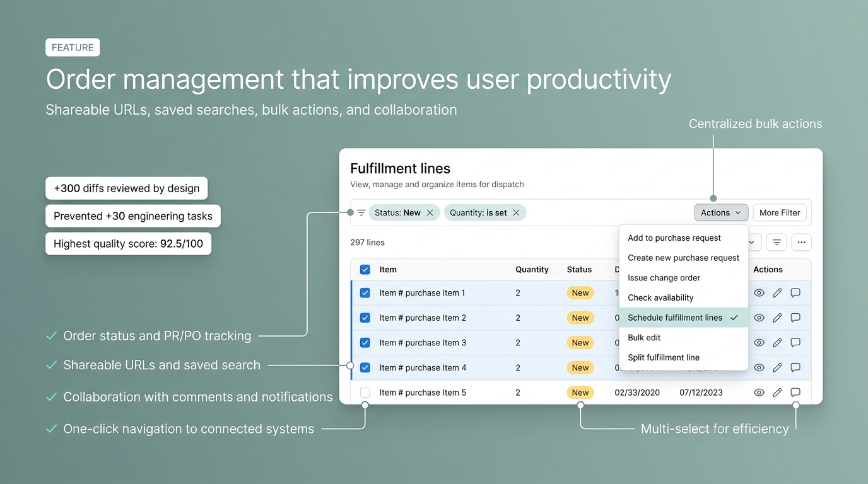Image resolution: width=868 pixels, height=484 pixels.
Task: Click 'Item # purchase Item 4' name
Action: (x=423, y=367)
